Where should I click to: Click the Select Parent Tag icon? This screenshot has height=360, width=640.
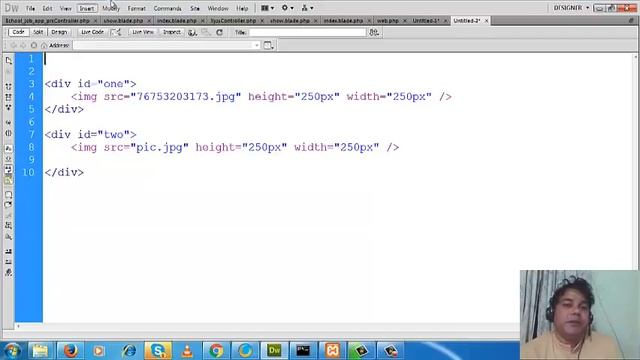point(9,122)
